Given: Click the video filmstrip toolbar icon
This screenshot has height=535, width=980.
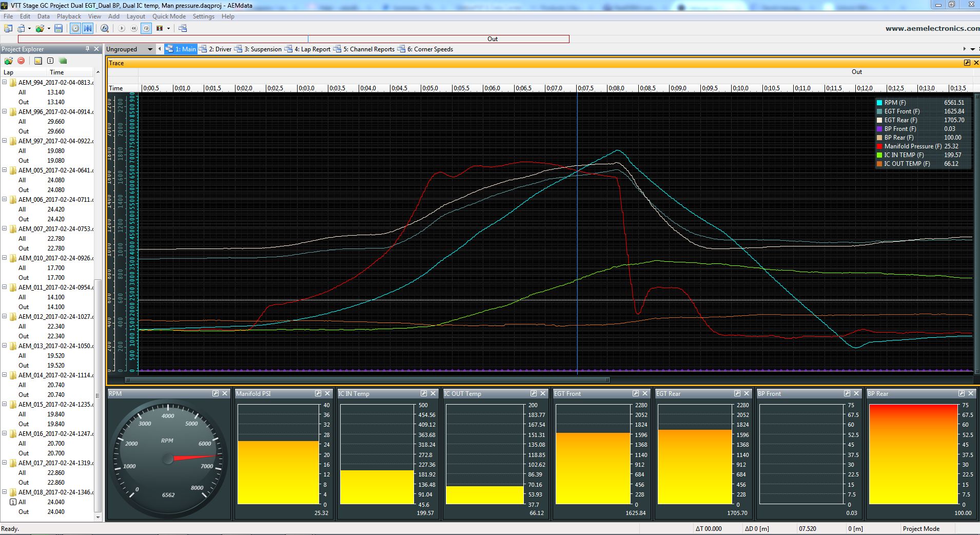Looking at the screenshot, I should pyautogui.click(x=160, y=28).
